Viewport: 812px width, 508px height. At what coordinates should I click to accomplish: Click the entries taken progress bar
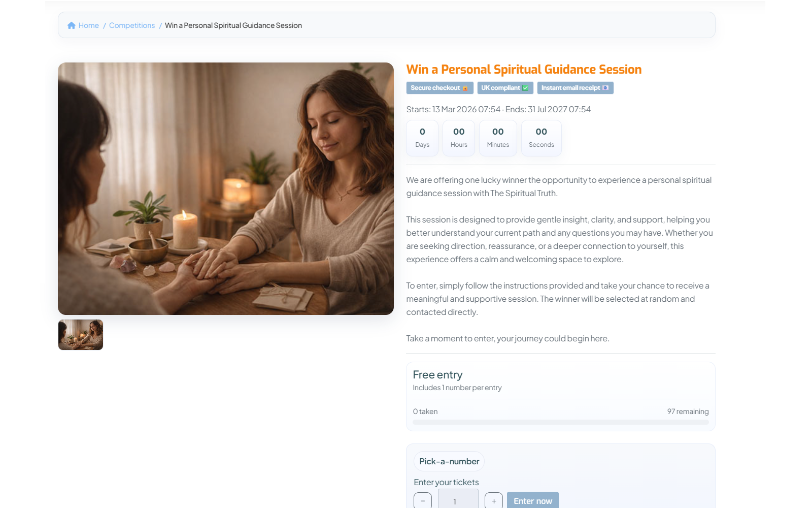(x=561, y=422)
